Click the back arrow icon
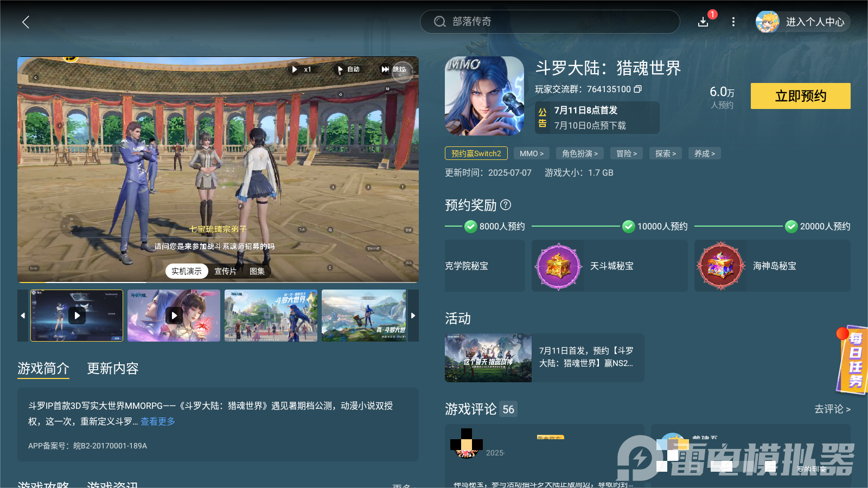 [x=25, y=22]
